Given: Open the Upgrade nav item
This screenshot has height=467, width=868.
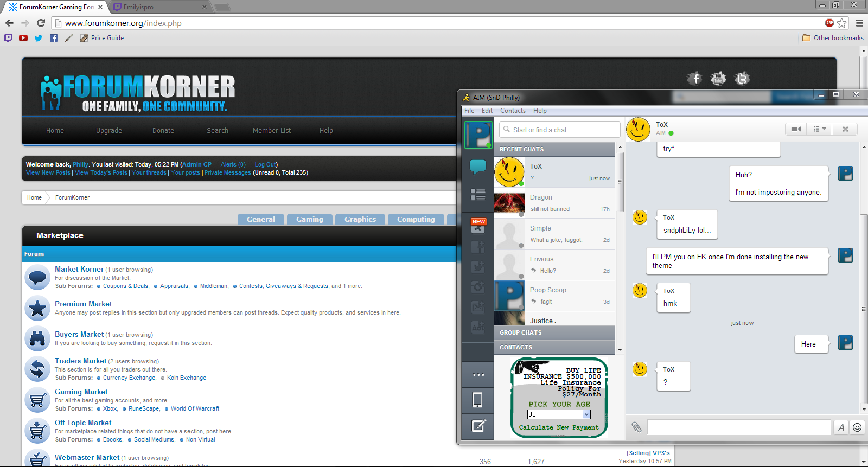Looking at the screenshot, I should tap(109, 131).
